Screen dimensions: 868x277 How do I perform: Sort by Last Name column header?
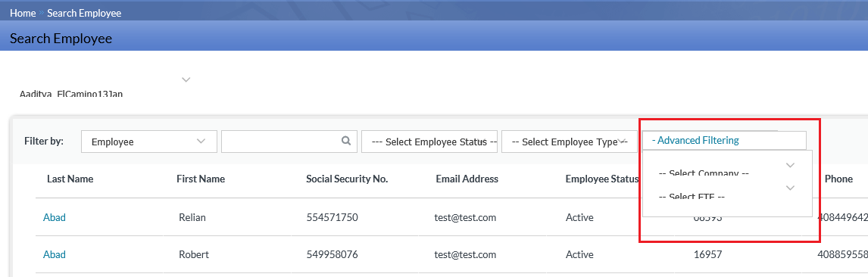pyautogui.click(x=70, y=179)
